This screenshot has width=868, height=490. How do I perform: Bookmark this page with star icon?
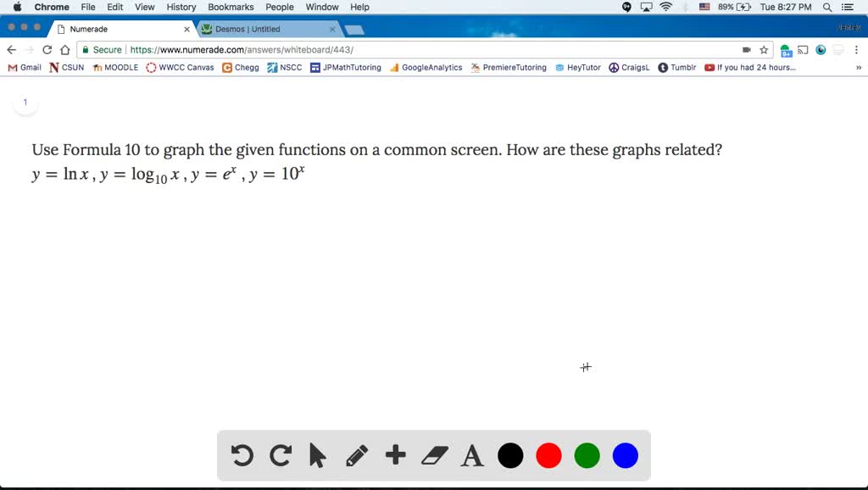764,50
